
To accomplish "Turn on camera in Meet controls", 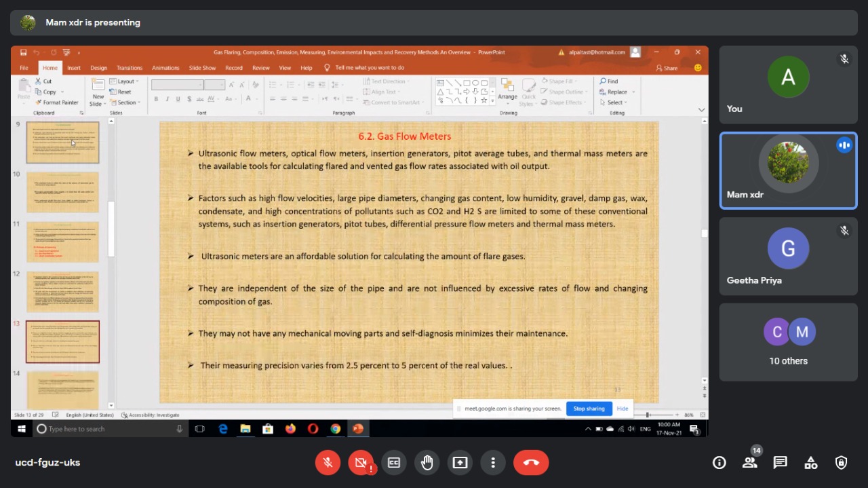I will pos(361,463).
